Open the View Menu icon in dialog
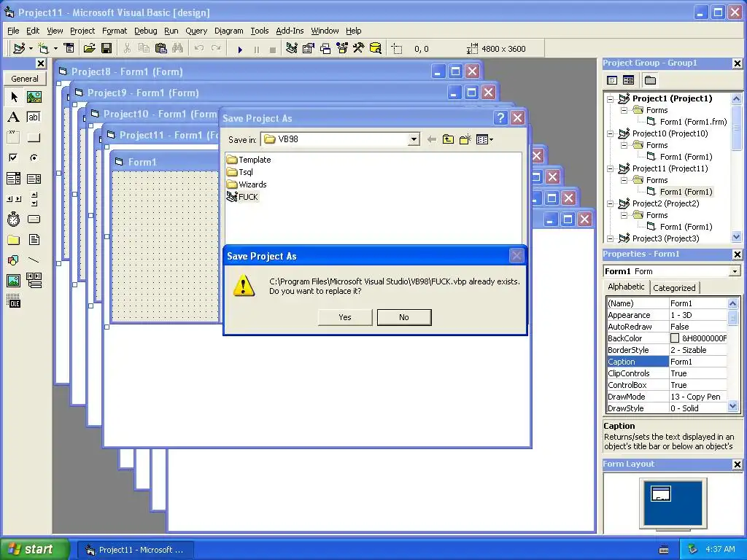 tap(484, 139)
